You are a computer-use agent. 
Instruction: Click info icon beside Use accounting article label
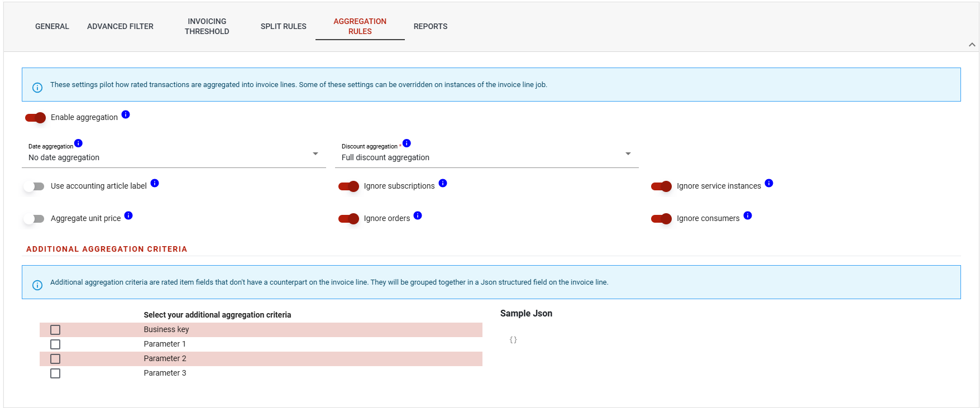pos(155,183)
